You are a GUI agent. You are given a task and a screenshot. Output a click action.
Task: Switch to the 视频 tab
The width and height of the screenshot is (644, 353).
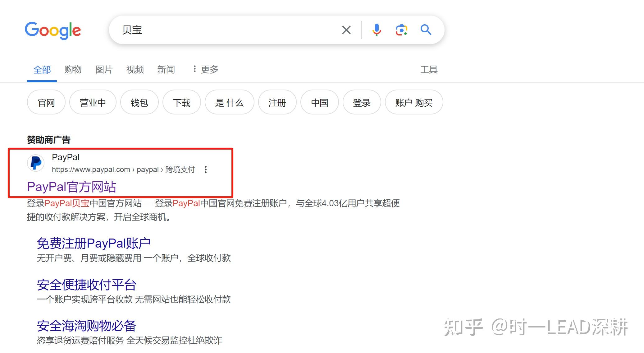[135, 69]
